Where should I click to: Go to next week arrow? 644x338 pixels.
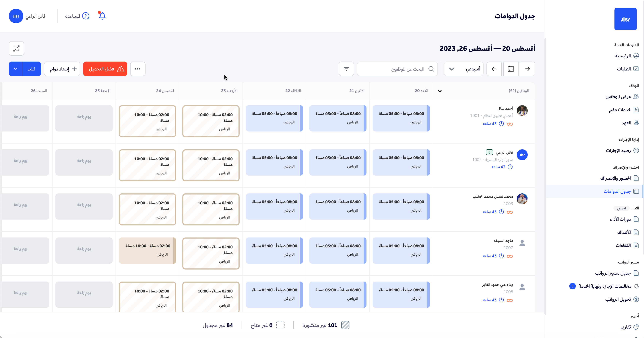coord(494,69)
